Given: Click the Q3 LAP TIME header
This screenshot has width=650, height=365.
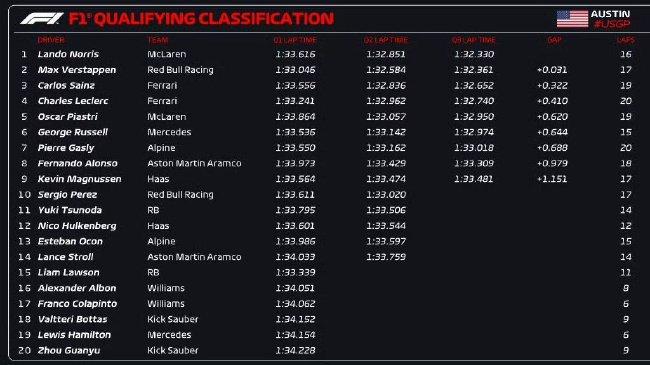Looking at the screenshot, I should pyautogui.click(x=473, y=40).
